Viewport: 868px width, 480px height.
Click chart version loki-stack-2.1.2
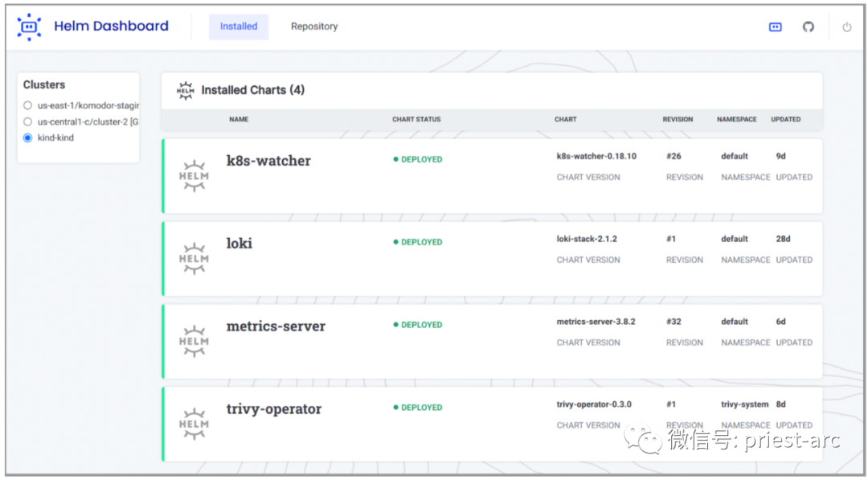[587, 239]
